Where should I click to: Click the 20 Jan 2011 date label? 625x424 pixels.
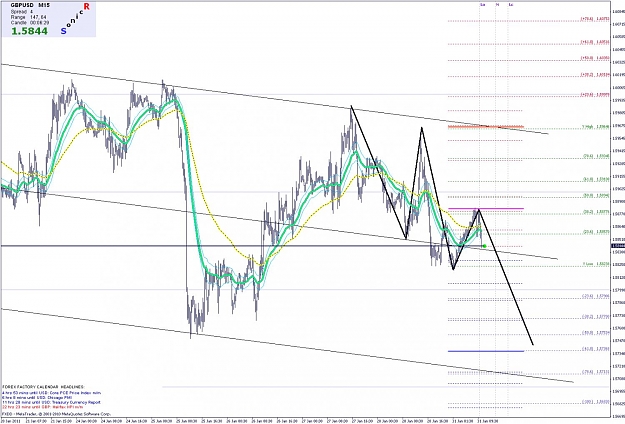(x=11, y=421)
